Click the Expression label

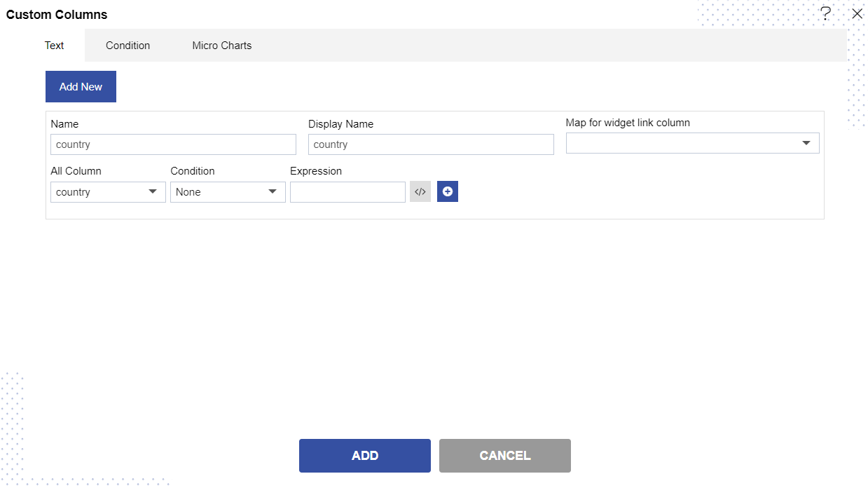316,171
